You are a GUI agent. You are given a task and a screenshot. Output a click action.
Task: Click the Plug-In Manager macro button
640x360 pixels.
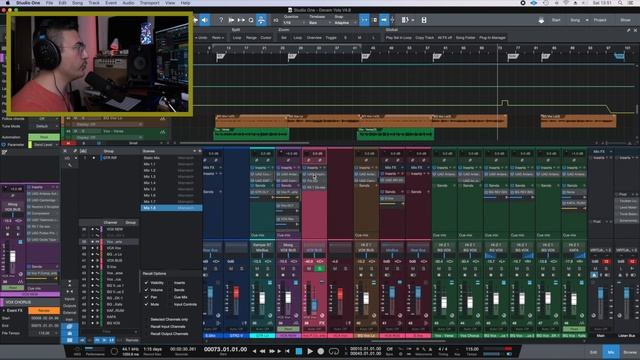[493, 38]
